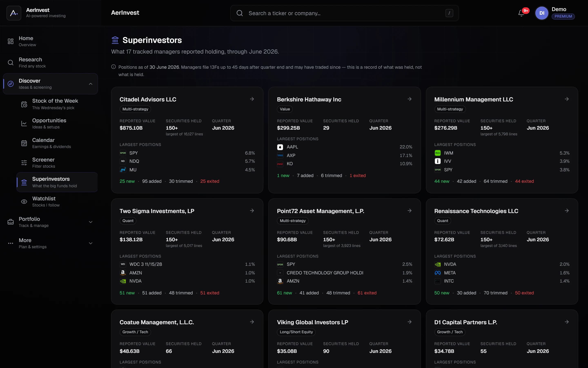Open Two Sigma Investments card arrow
588x368 pixels.
coord(252,211)
